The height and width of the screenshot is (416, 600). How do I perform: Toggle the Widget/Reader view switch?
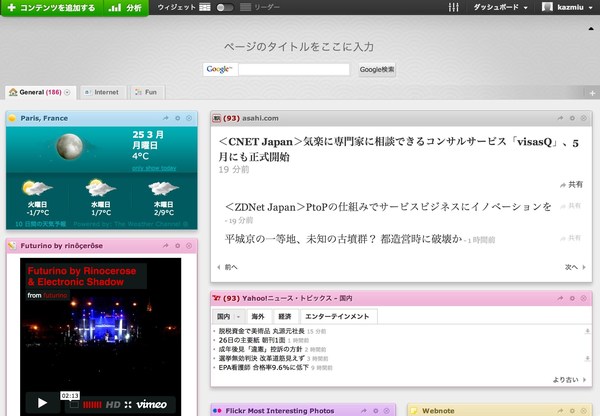pos(226,7)
